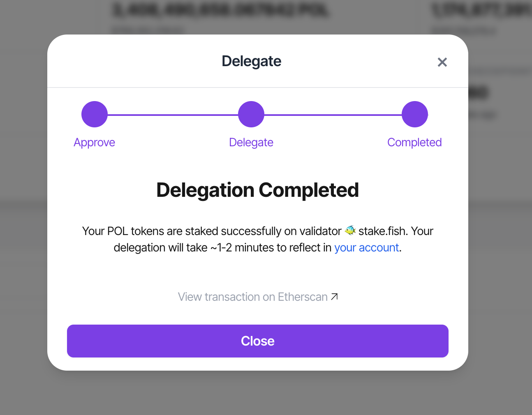The width and height of the screenshot is (532, 415).
Task: Click the middle Delegate step circle
Action: (251, 114)
